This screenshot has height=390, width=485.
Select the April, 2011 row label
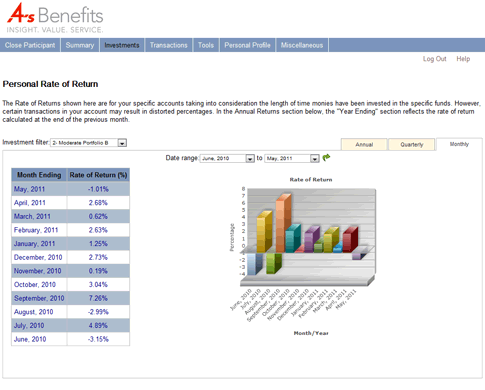pos(30,203)
